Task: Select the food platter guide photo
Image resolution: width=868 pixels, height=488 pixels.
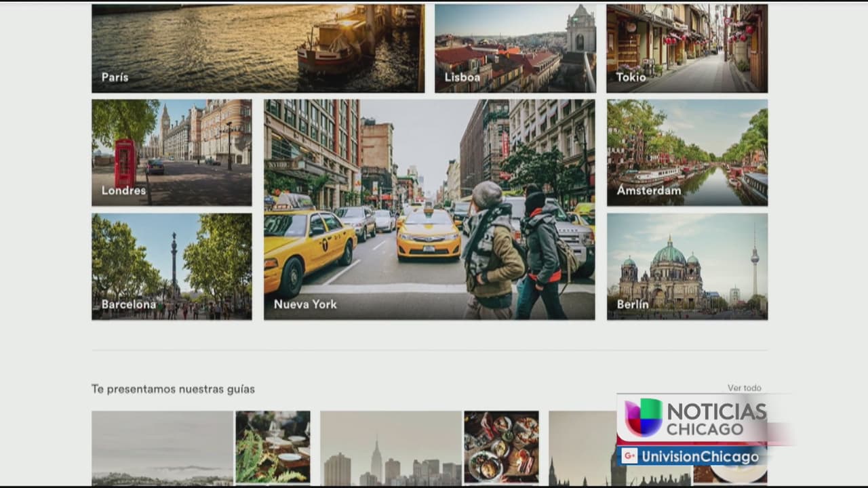Action: pos(501,447)
